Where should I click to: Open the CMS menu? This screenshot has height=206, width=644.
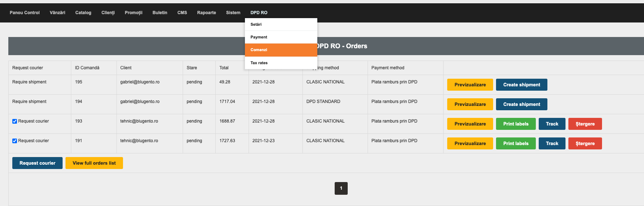click(x=182, y=13)
